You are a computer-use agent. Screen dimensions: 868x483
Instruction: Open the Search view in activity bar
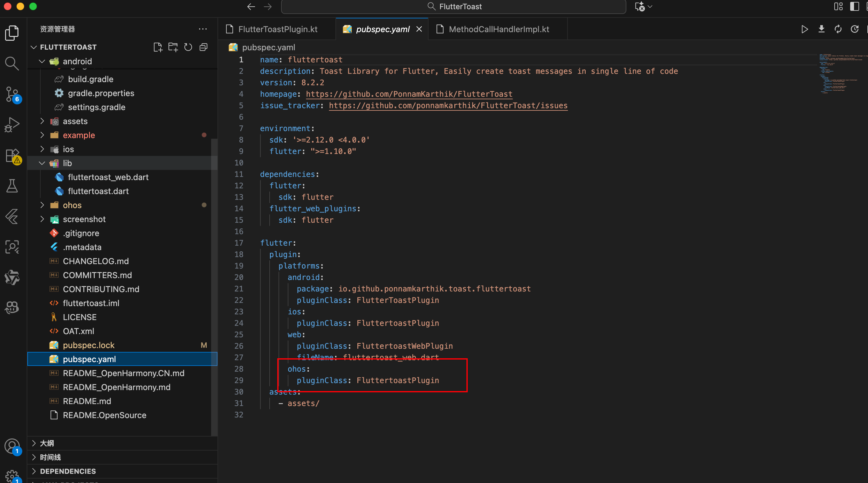[x=12, y=63]
